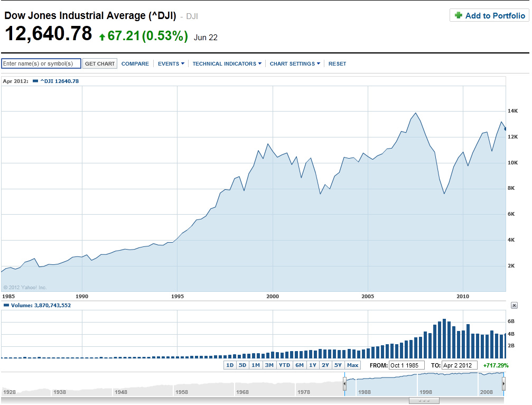Reset the chart using the Reset link
The width and height of the screenshot is (532, 405).
(337, 63)
